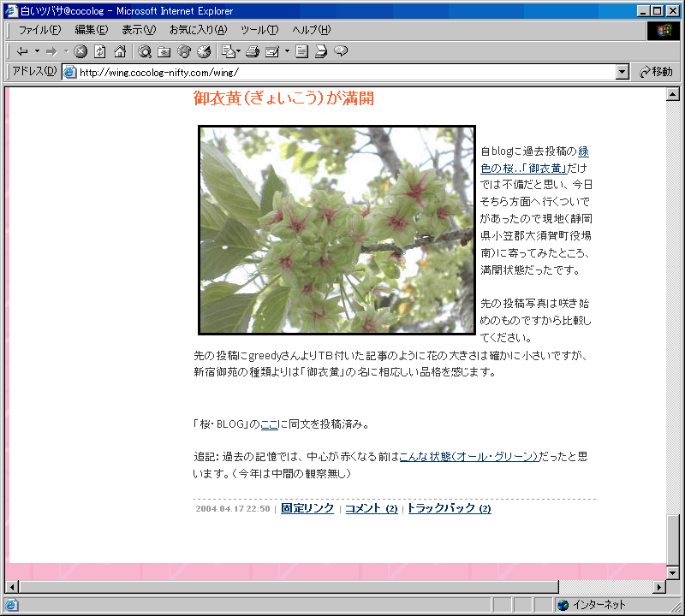Screen dimensions: 685x616
Task: Click the horizontal scrollbar left arrow
Action: (x=12, y=587)
